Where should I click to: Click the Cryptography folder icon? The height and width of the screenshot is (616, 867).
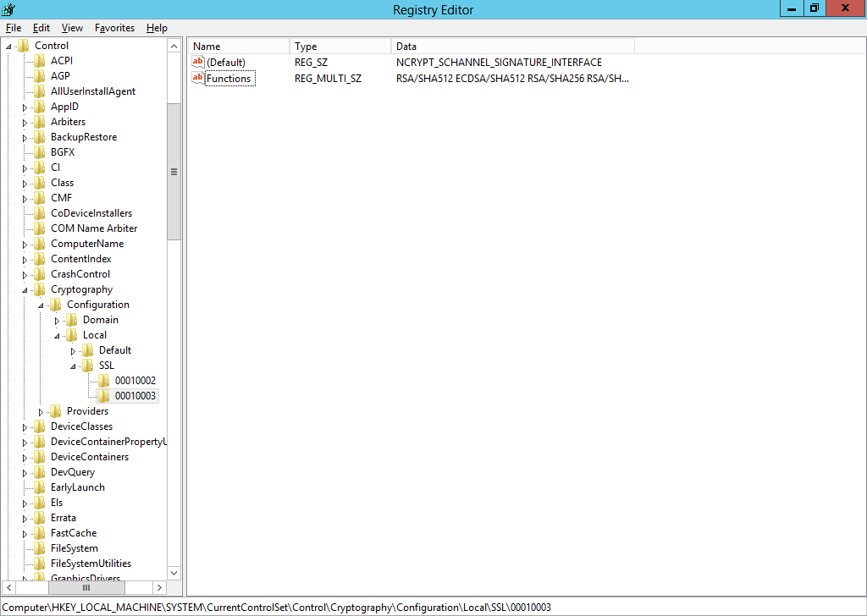tap(39, 289)
